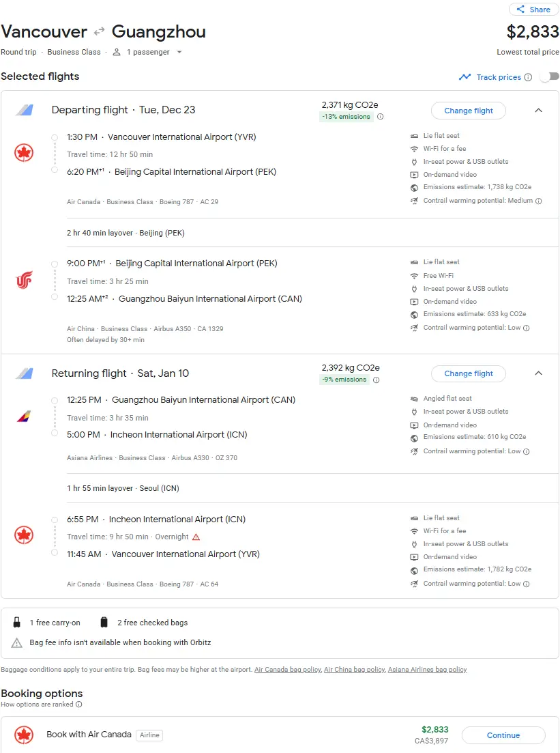Open the Track prices info icon
Screen dimensions: 560x753
[x=528, y=77]
